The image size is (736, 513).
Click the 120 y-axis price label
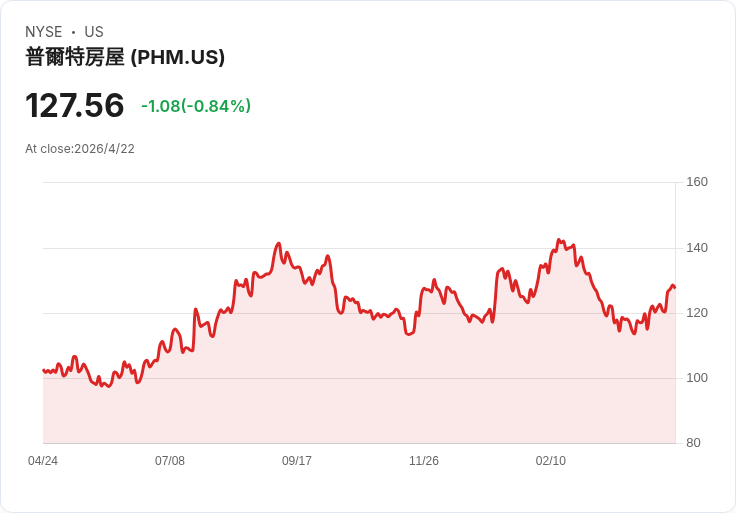(x=697, y=313)
